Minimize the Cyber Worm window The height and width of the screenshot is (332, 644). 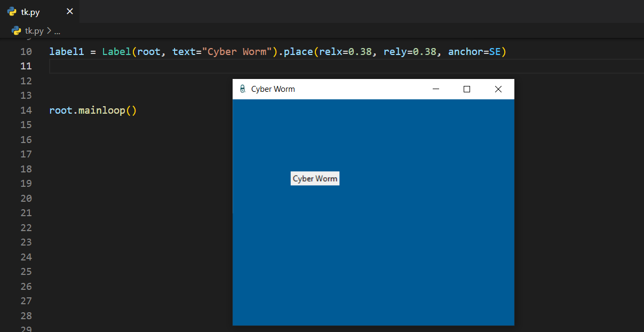pos(436,89)
